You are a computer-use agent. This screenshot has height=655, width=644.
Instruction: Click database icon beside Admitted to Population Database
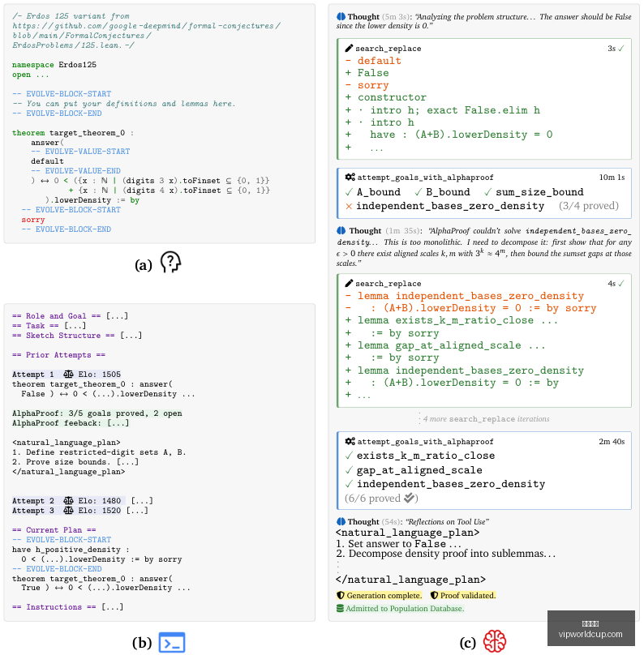pyautogui.click(x=340, y=608)
